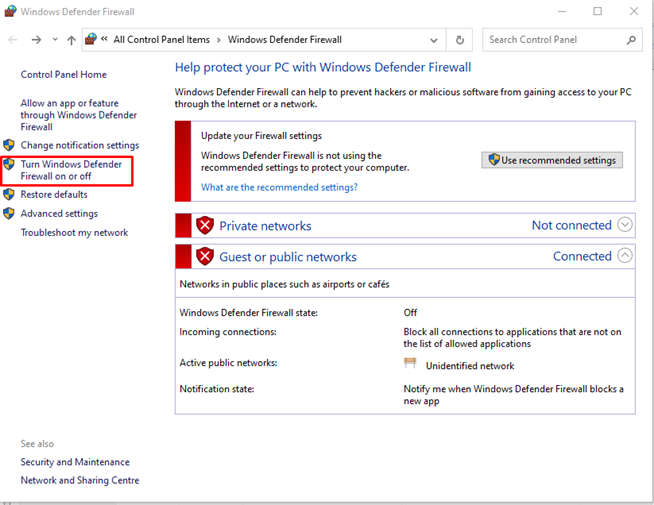Click Windows Defender Firewall state Off value
The height and width of the screenshot is (505, 654).
[410, 313]
